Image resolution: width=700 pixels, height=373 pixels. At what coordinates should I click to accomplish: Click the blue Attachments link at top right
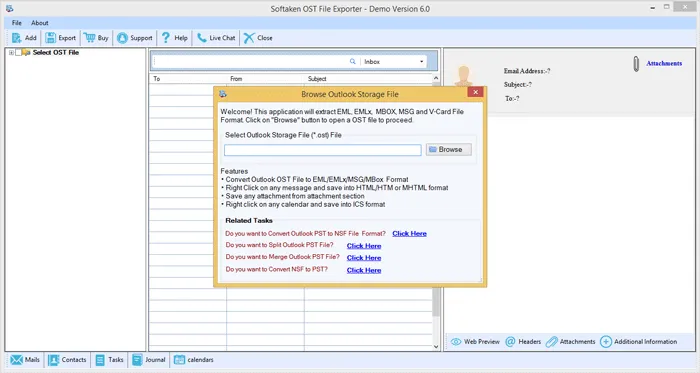click(664, 63)
